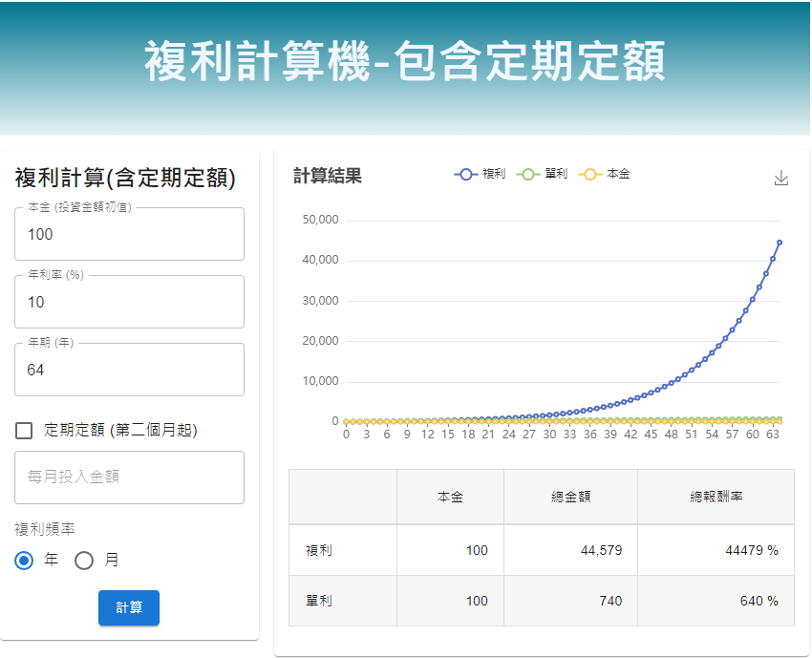Click the 本金 initial amount input field
Image resolution: width=812 pixels, height=658 pixels.
129,235
